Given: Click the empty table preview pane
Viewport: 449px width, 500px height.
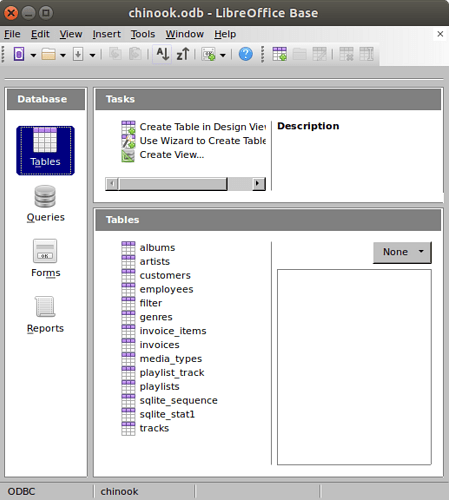Looking at the screenshot, I should pos(354,367).
